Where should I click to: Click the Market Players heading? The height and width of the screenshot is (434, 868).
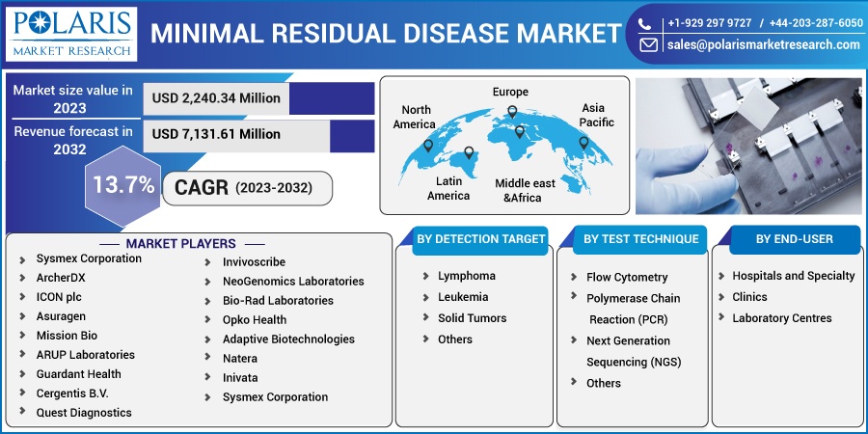click(181, 244)
